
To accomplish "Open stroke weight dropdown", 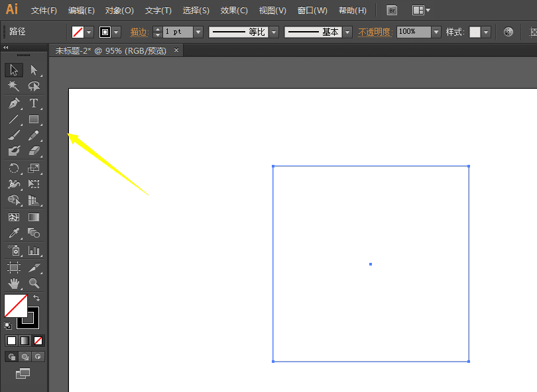I will click(x=198, y=32).
